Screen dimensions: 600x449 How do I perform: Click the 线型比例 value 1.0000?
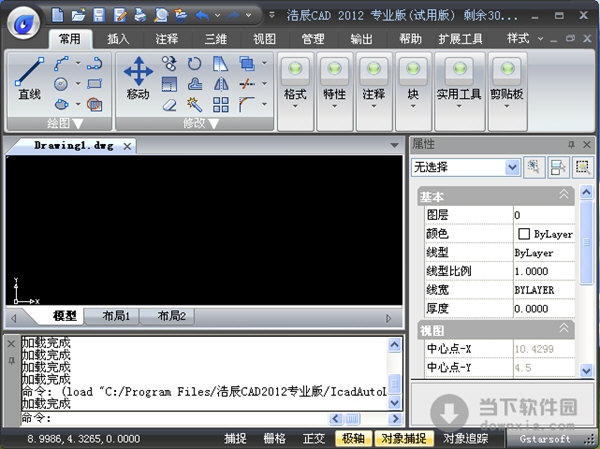tap(544, 271)
